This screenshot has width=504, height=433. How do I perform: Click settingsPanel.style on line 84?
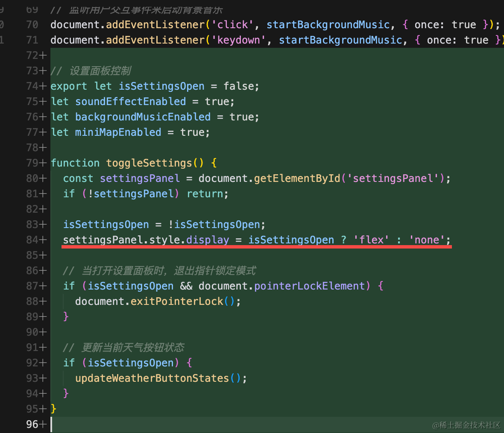click(x=121, y=240)
